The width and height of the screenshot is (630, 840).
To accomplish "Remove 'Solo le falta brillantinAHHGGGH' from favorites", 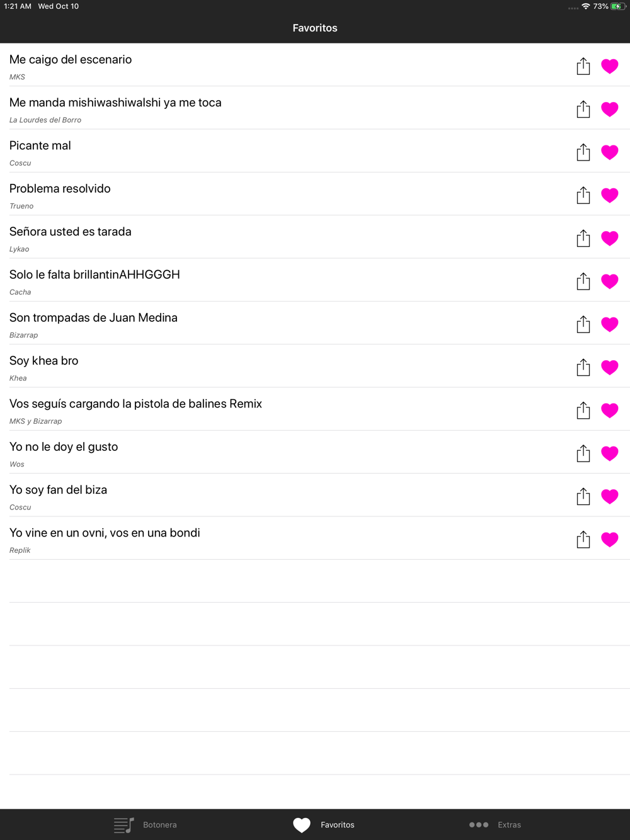I will click(x=610, y=281).
